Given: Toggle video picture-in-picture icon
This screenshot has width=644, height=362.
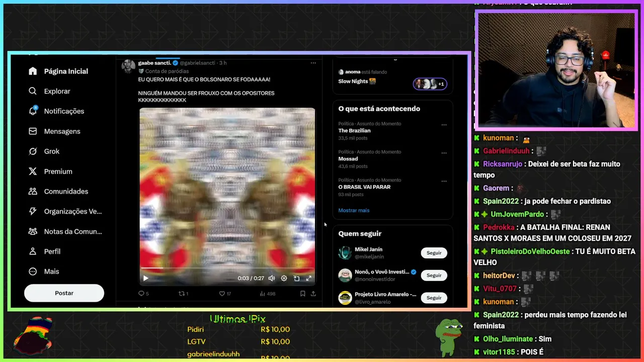Looking at the screenshot, I should [296, 278].
